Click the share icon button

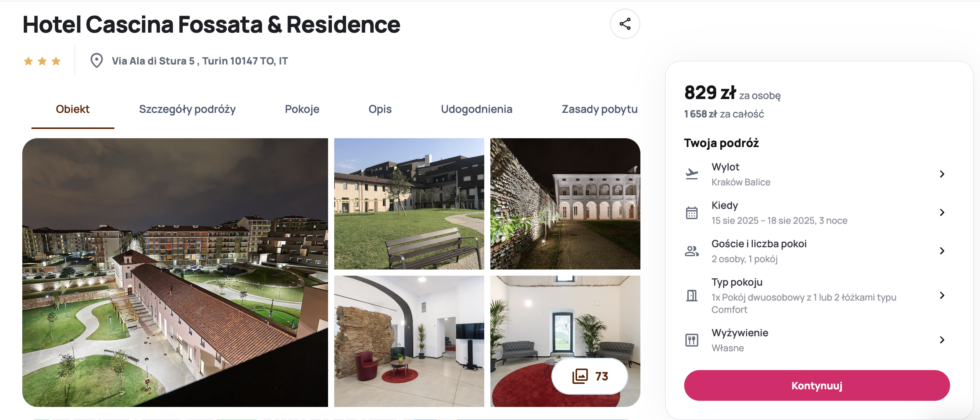[x=625, y=24]
